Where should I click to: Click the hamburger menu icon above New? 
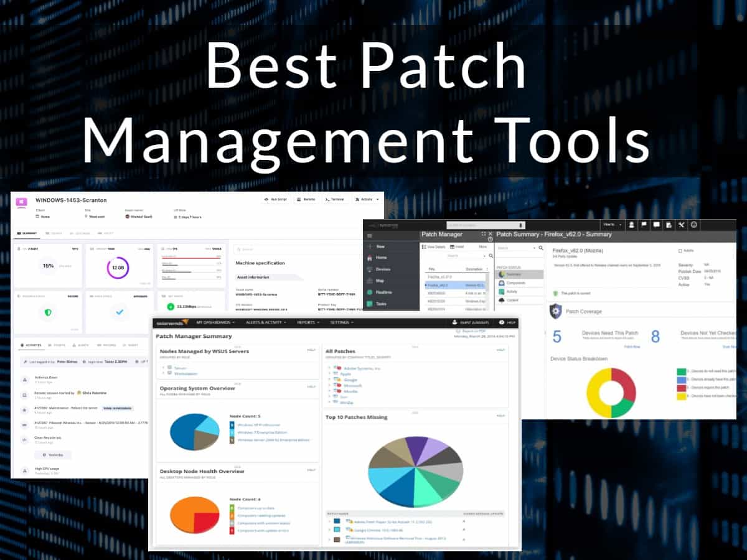coord(370,235)
